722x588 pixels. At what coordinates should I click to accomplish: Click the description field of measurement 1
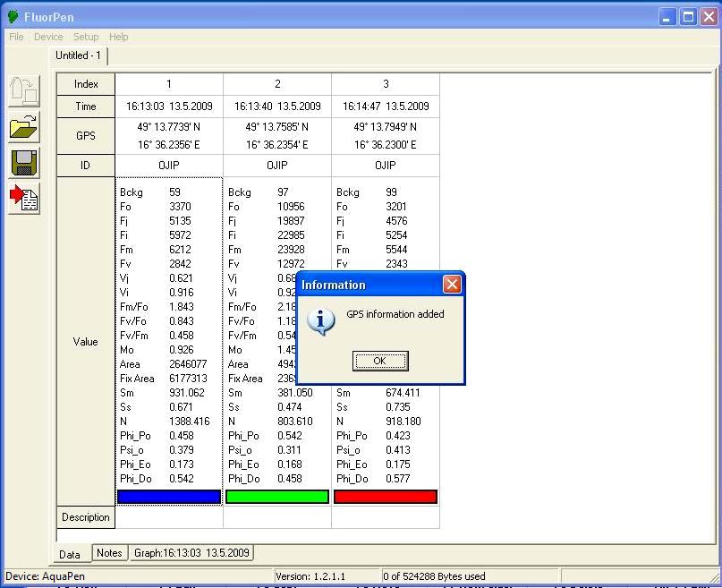coord(169,517)
